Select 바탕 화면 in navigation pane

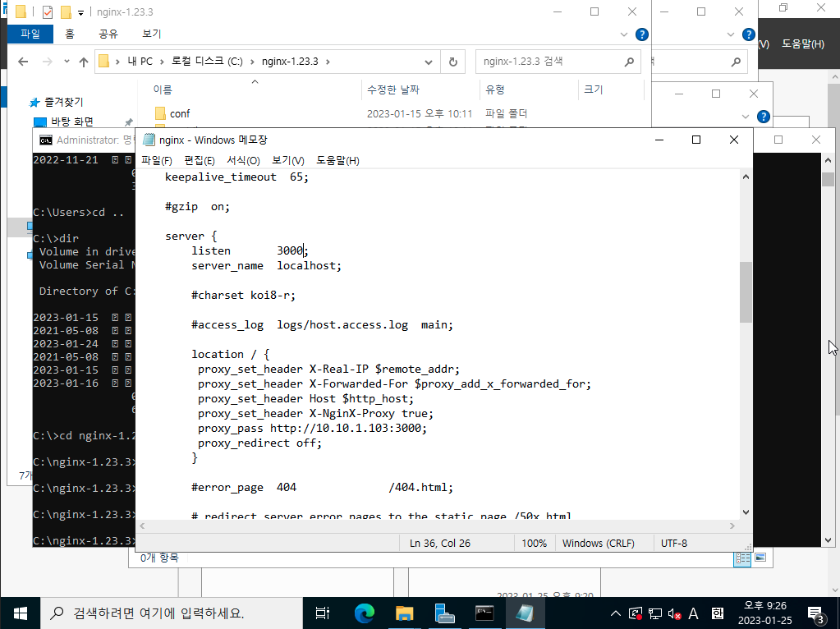(x=71, y=122)
